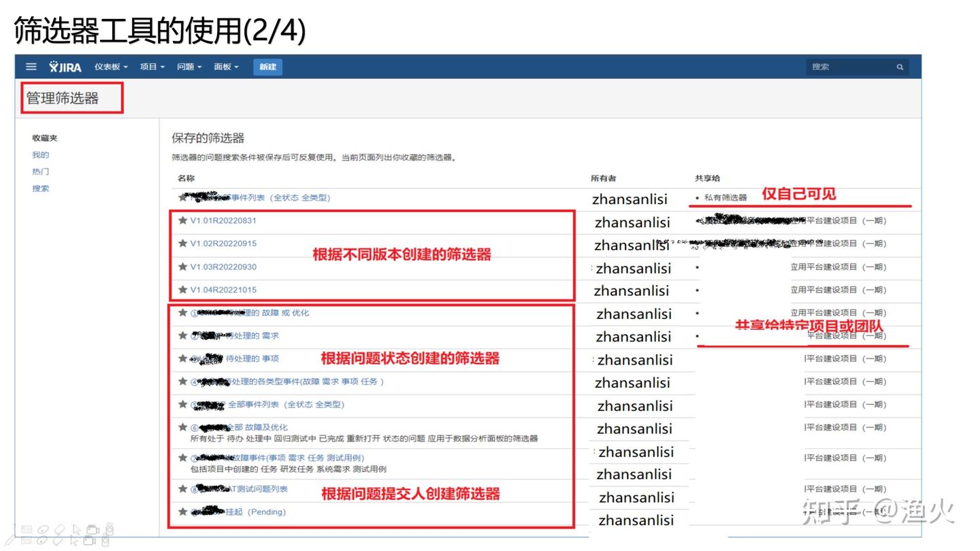
Task: Click the star icon beside V1.03R20220930
Action: (x=182, y=267)
